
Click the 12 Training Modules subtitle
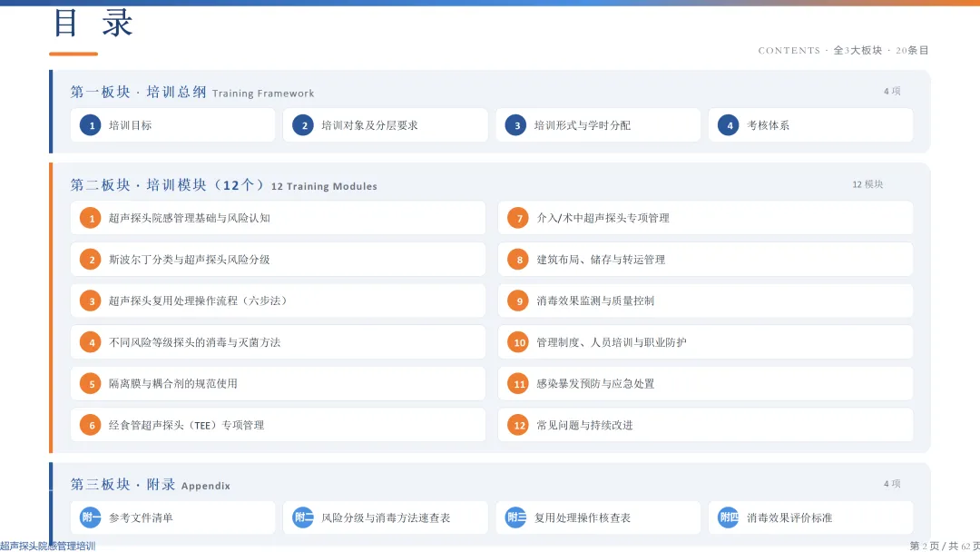pyautogui.click(x=324, y=186)
